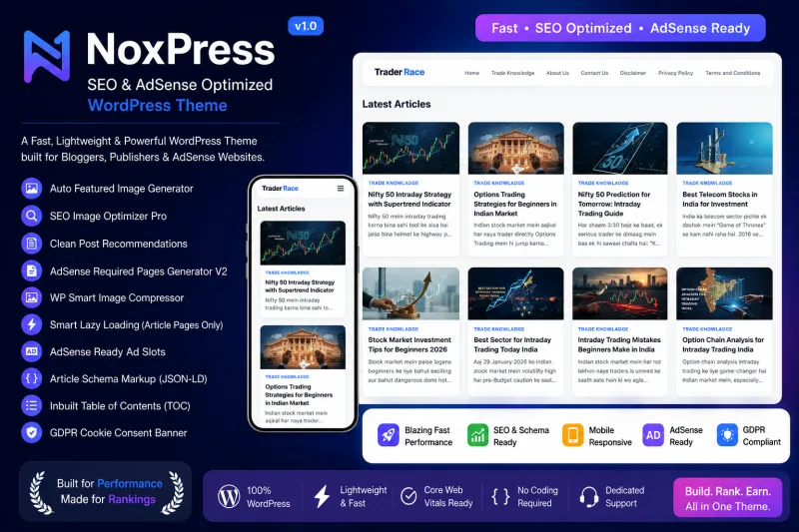Image resolution: width=799 pixels, height=532 pixels.
Task: Click the Trader Race desktop site logo
Action: (x=399, y=72)
